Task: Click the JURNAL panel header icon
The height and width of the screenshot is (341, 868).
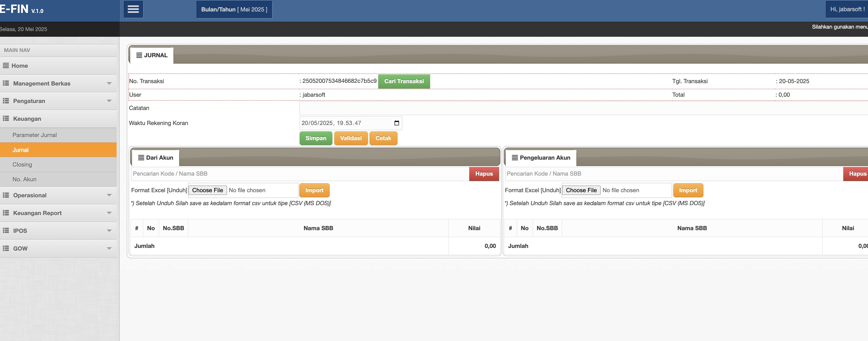Action: [x=139, y=55]
